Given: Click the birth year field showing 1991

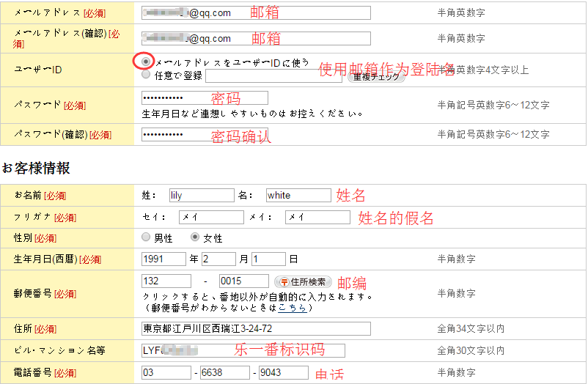Looking at the screenshot, I should [164, 259].
